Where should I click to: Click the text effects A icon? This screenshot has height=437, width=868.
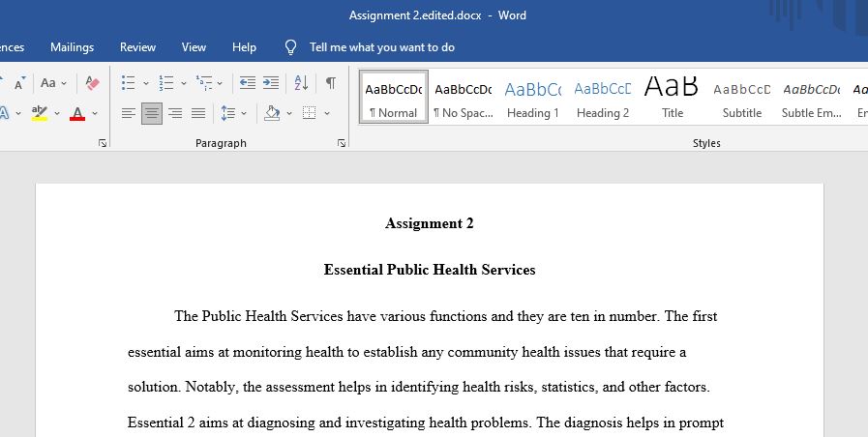5,113
